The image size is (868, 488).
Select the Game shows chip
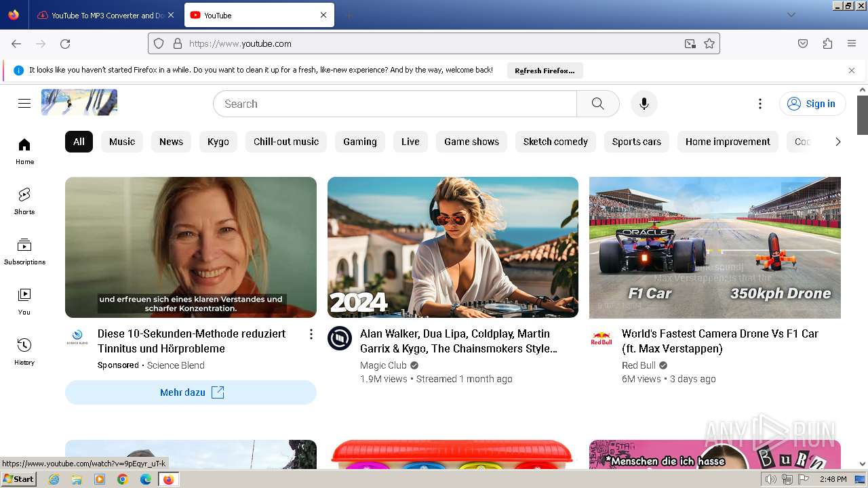pyautogui.click(x=471, y=142)
